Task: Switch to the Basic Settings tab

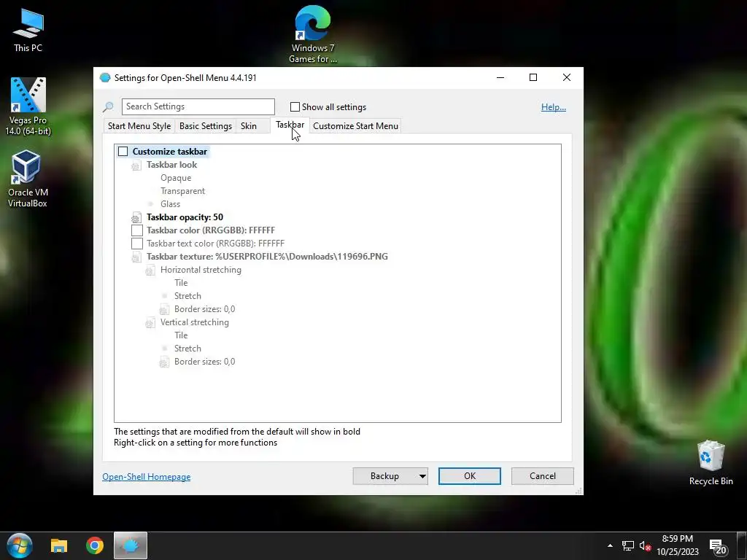Action: (x=205, y=126)
